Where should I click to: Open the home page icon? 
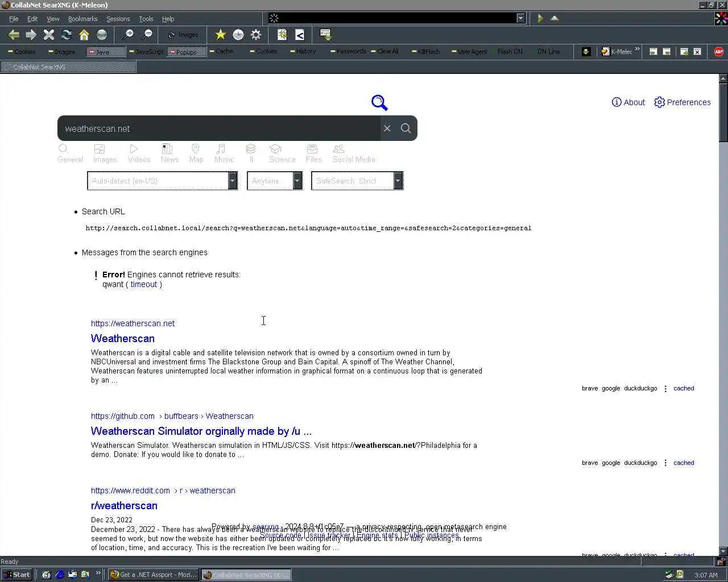coord(84,35)
